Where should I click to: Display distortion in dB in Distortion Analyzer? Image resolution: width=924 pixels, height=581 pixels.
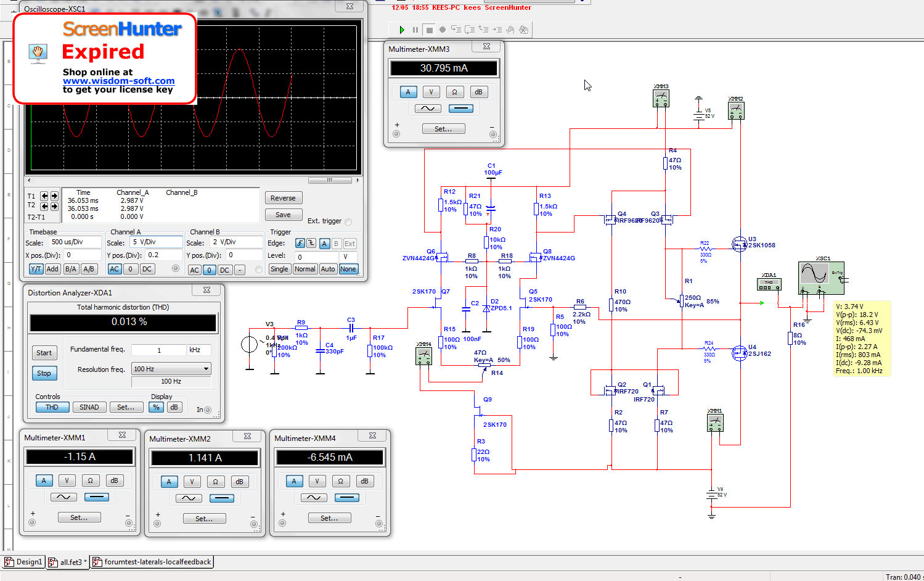pyautogui.click(x=174, y=407)
